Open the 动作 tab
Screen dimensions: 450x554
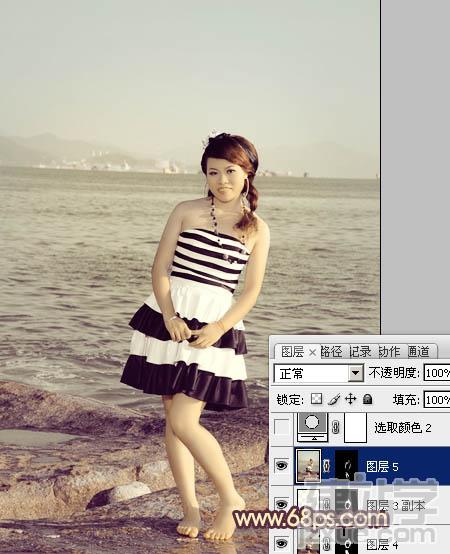tap(389, 352)
